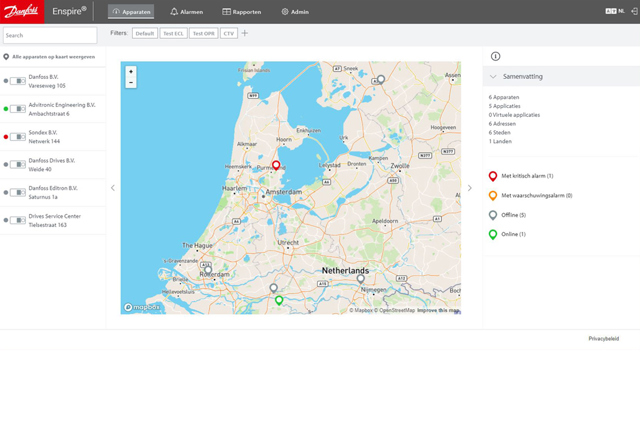Click the Sondex B.V. device icon
640x427 pixels.
click(x=17, y=137)
